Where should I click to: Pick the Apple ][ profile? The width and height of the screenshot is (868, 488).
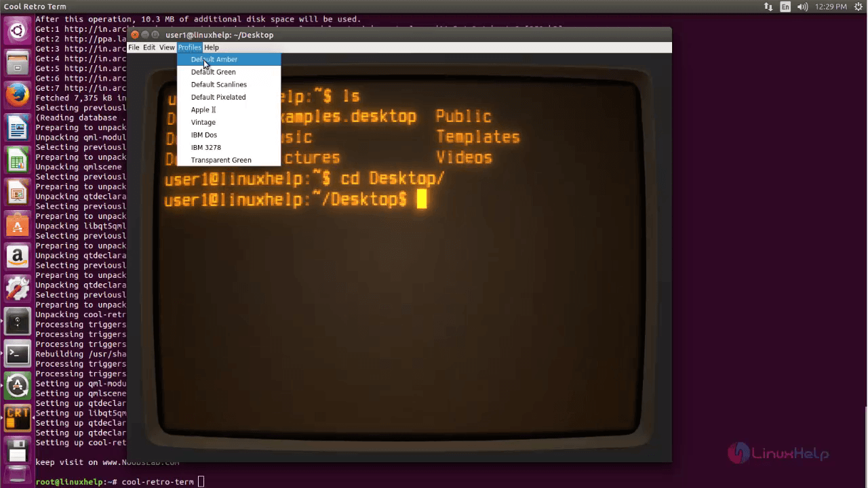click(x=229, y=110)
